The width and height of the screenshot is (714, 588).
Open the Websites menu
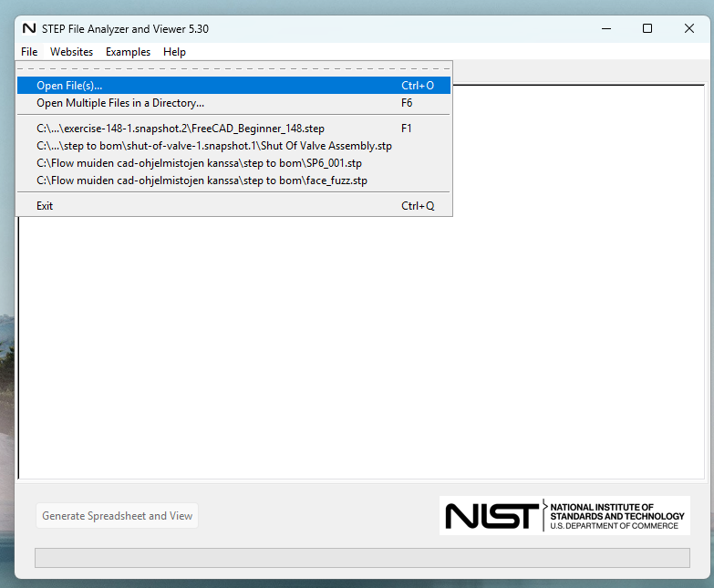[71, 52]
